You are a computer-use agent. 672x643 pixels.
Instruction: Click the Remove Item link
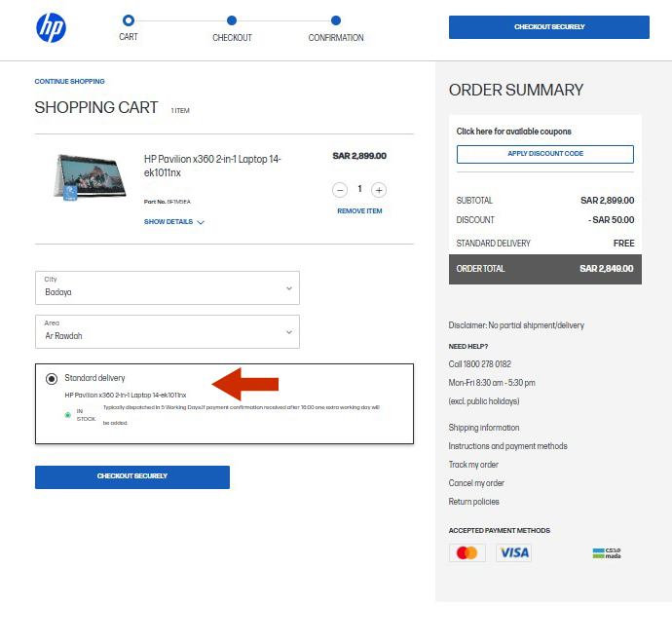pyautogui.click(x=359, y=211)
